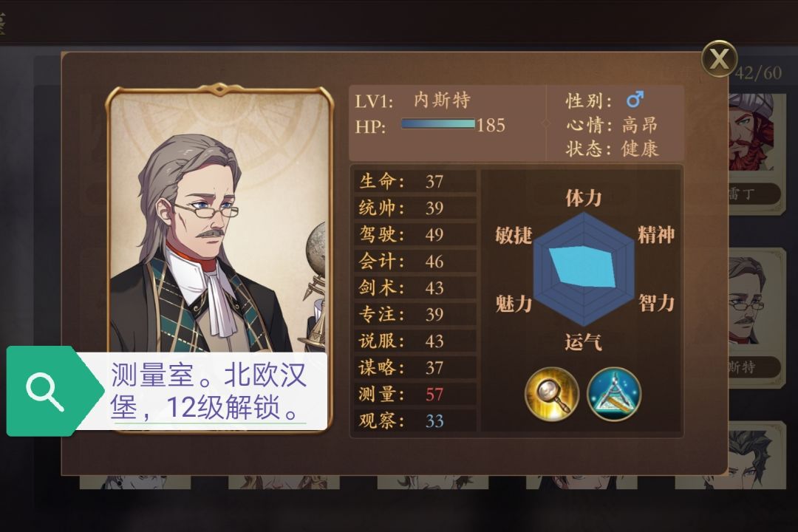The height and width of the screenshot is (532, 798).
Task: Click the HP bar showing 185
Action: coord(437,124)
